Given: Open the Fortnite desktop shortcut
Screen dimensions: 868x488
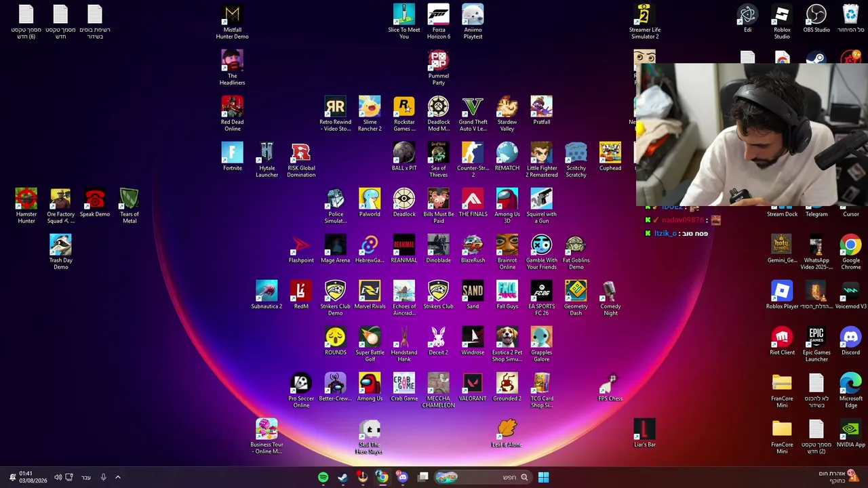Looking at the screenshot, I should tap(232, 157).
